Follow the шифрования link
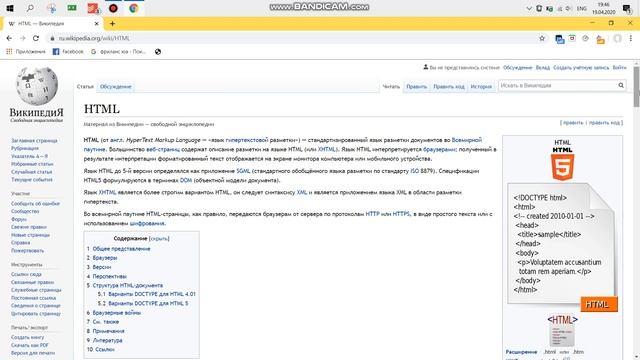Screen dimensions: 640x360 (147, 223)
